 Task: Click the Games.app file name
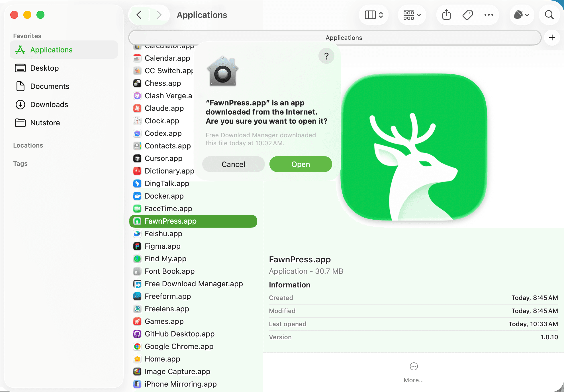[164, 321]
